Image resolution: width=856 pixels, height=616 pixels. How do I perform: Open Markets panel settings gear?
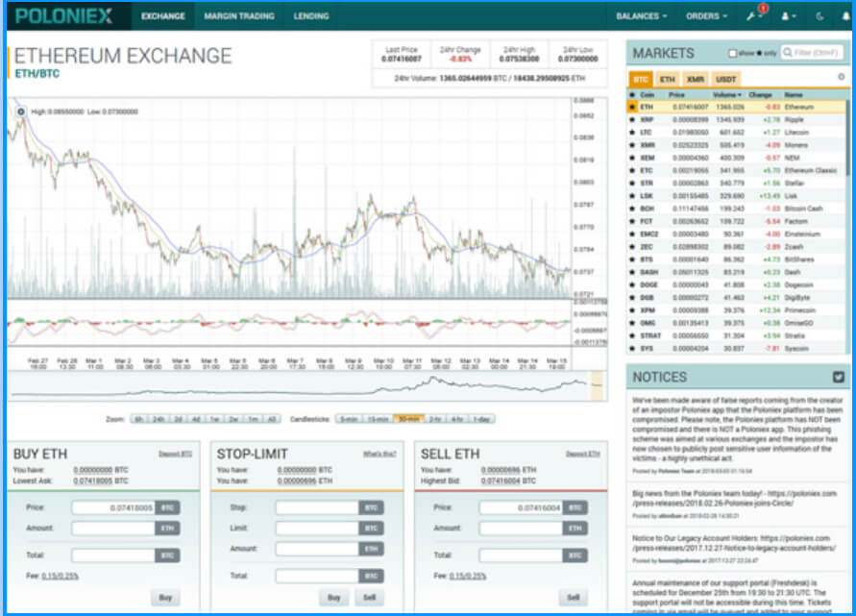tap(842, 78)
